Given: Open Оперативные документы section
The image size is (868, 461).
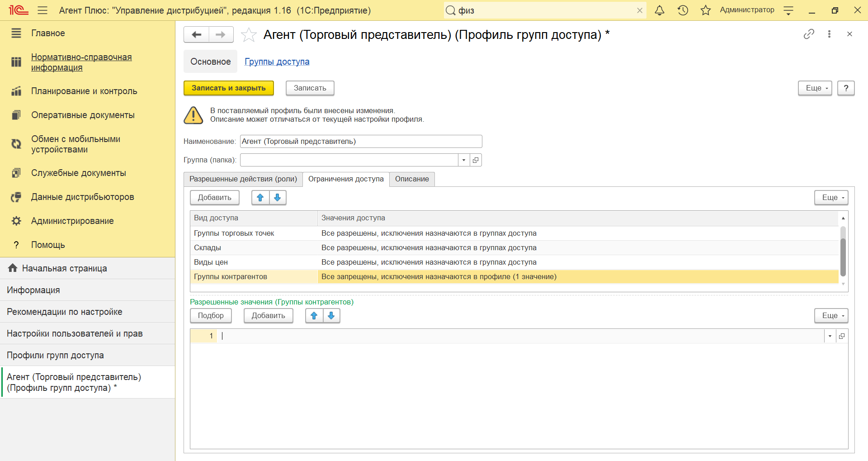Looking at the screenshot, I should [83, 115].
